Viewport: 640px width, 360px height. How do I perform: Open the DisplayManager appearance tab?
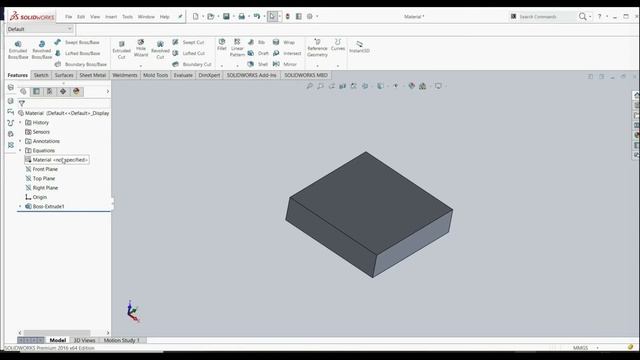(x=76, y=91)
